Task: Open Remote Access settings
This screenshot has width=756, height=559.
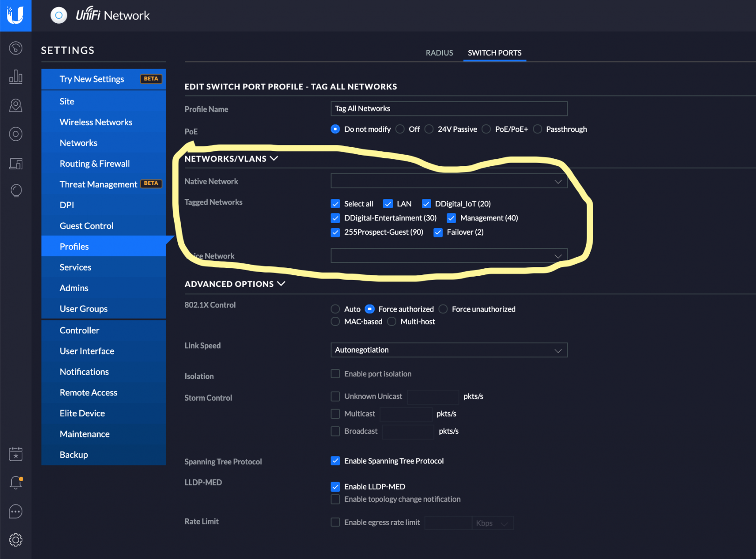Action: [103, 393]
